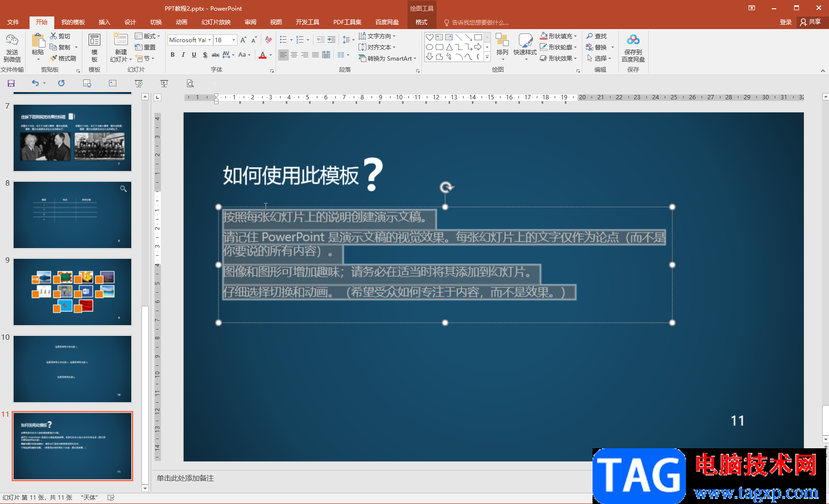This screenshot has width=829, height=504.
Task: Save the presentation from quick access toolbar
Action: pyautogui.click(x=11, y=83)
